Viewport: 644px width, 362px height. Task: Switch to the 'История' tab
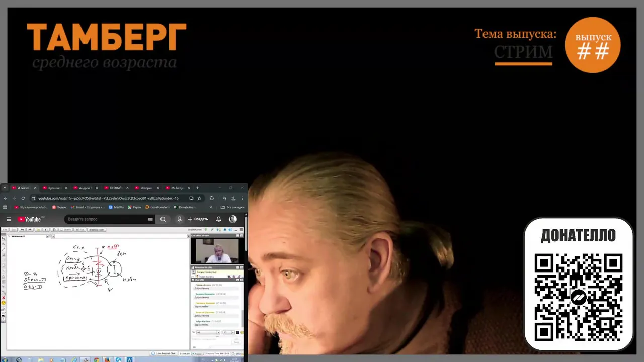[146, 188]
